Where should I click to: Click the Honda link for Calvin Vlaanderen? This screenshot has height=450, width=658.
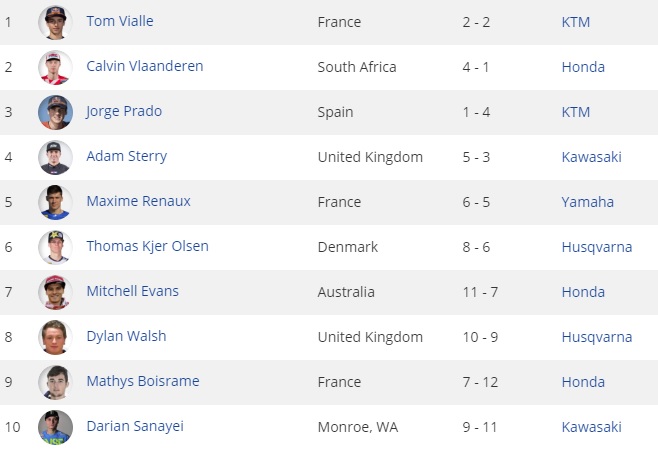[583, 67]
